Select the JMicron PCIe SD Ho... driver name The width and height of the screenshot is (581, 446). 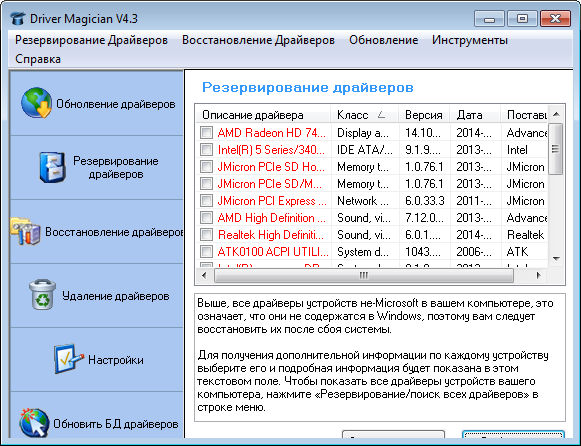(x=271, y=167)
